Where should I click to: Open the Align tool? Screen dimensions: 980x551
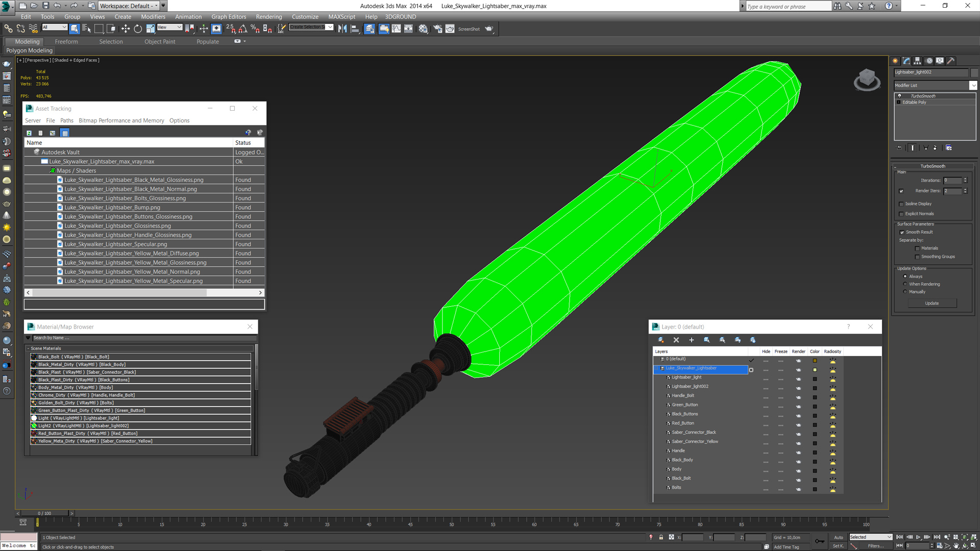pos(355,29)
